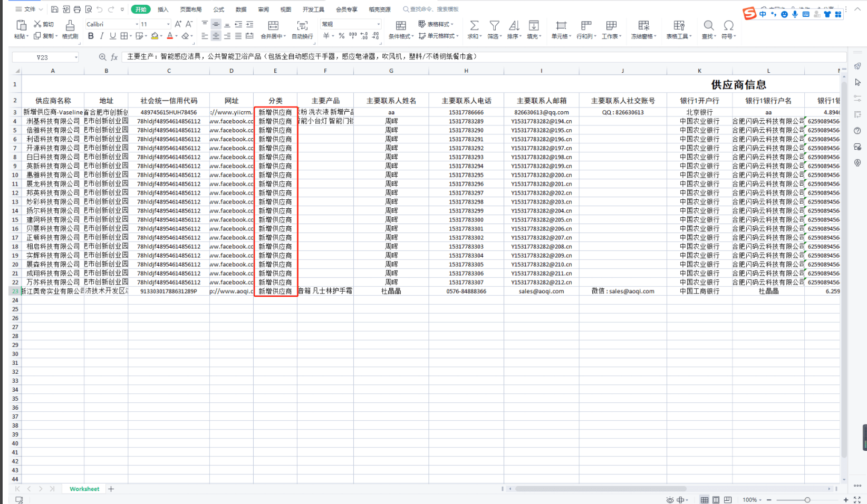
Task: Add a new sheet with the plus button
Action: (x=111, y=489)
